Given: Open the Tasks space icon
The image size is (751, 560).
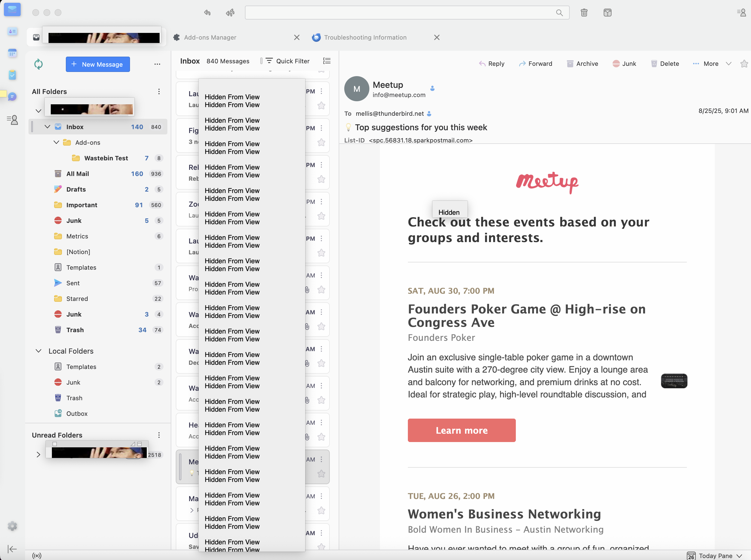Looking at the screenshot, I should [x=13, y=75].
